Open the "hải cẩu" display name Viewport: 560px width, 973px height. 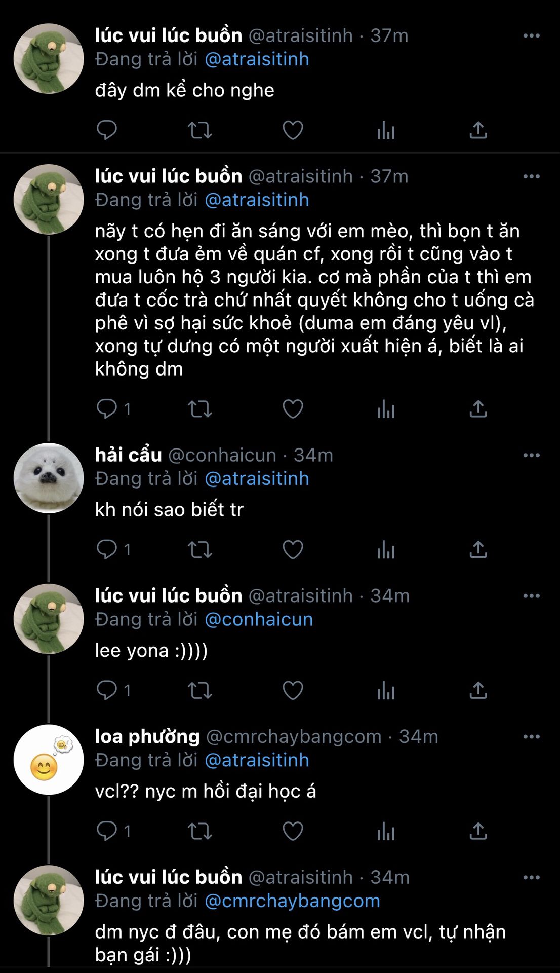[x=128, y=455]
